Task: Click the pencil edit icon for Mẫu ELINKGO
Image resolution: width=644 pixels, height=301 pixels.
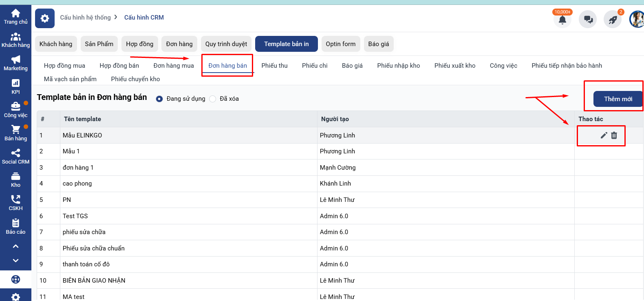Action: pyautogui.click(x=604, y=135)
